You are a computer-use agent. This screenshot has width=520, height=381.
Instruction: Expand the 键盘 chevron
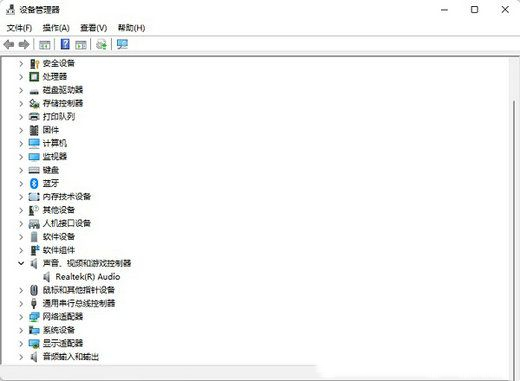pos(21,170)
